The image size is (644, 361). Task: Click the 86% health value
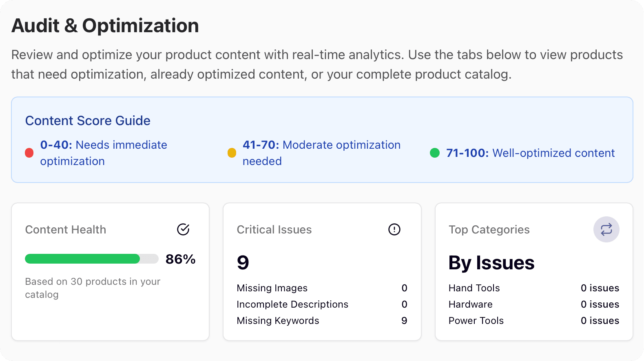click(x=180, y=259)
